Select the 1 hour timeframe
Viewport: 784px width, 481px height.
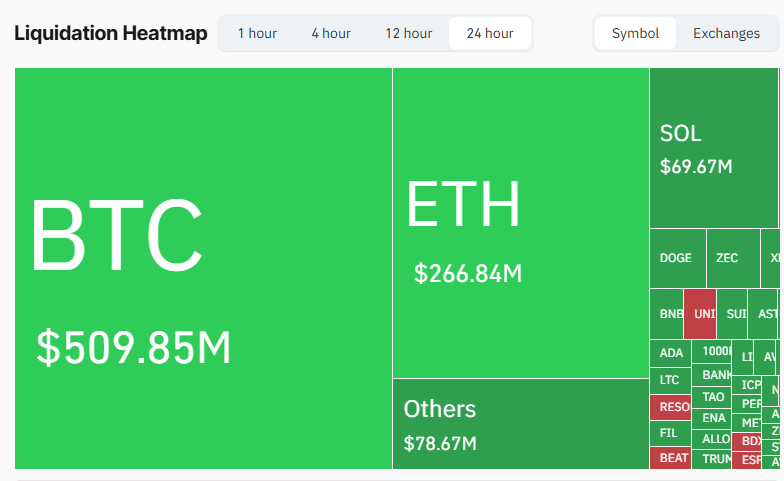[257, 33]
